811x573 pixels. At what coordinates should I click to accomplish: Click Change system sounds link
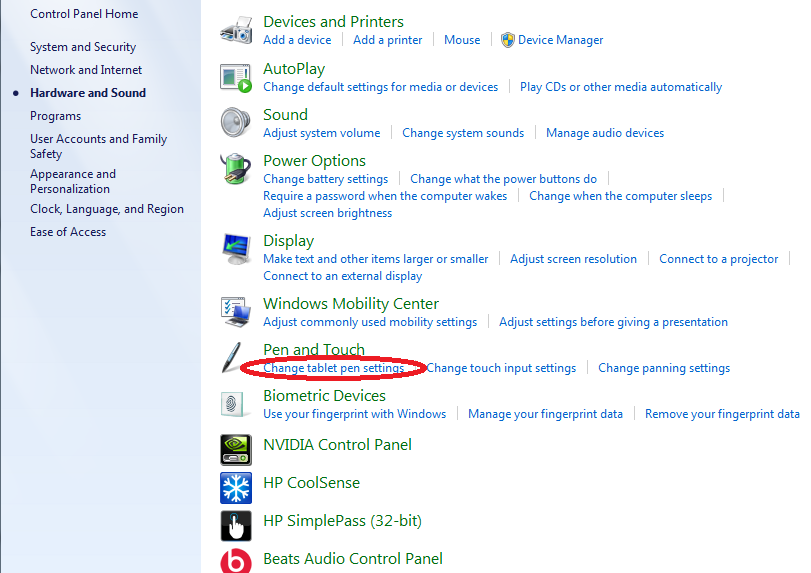[x=463, y=133]
